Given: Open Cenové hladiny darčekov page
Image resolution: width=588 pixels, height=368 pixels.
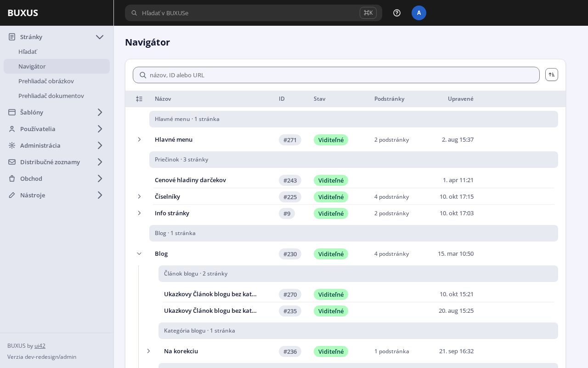Looking at the screenshot, I should [x=190, y=180].
